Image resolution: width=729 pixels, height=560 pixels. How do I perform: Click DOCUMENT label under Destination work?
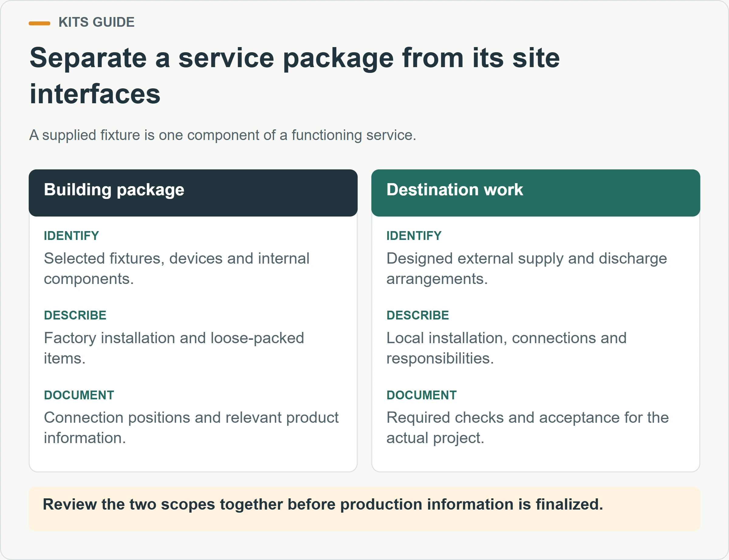422,395
